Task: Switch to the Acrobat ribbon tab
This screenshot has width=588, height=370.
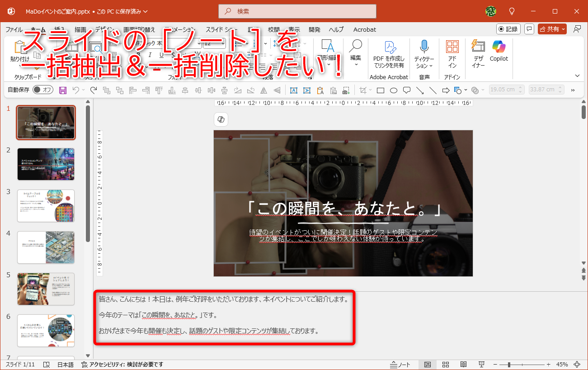Action: click(364, 29)
